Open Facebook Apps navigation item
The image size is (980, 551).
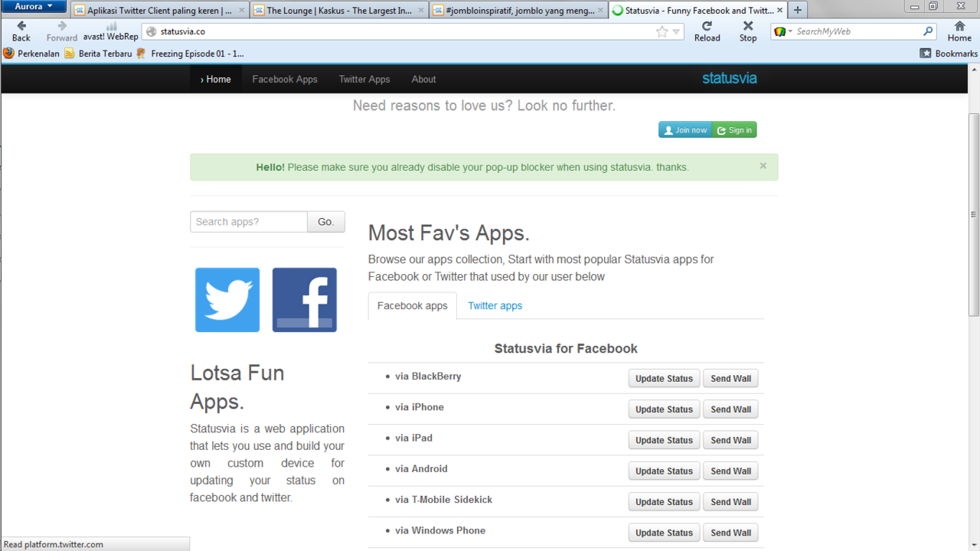pyautogui.click(x=285, y=79)
